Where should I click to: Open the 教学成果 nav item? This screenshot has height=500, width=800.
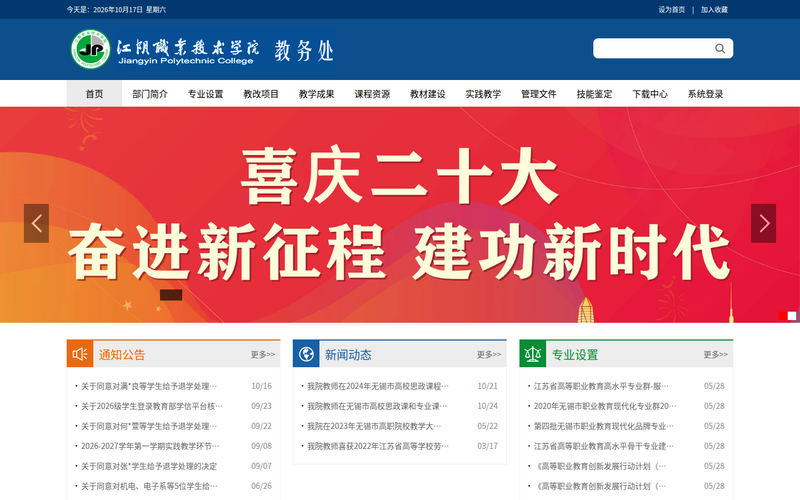click(317, 94)
